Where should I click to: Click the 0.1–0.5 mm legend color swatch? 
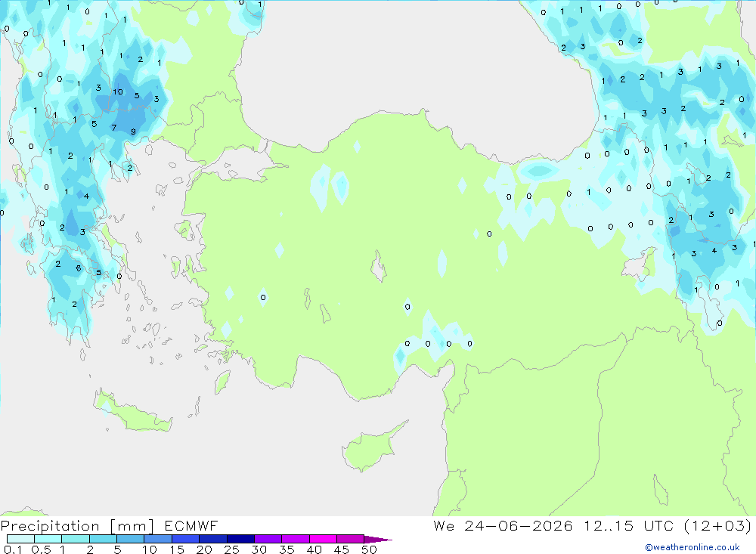point(20,539)
